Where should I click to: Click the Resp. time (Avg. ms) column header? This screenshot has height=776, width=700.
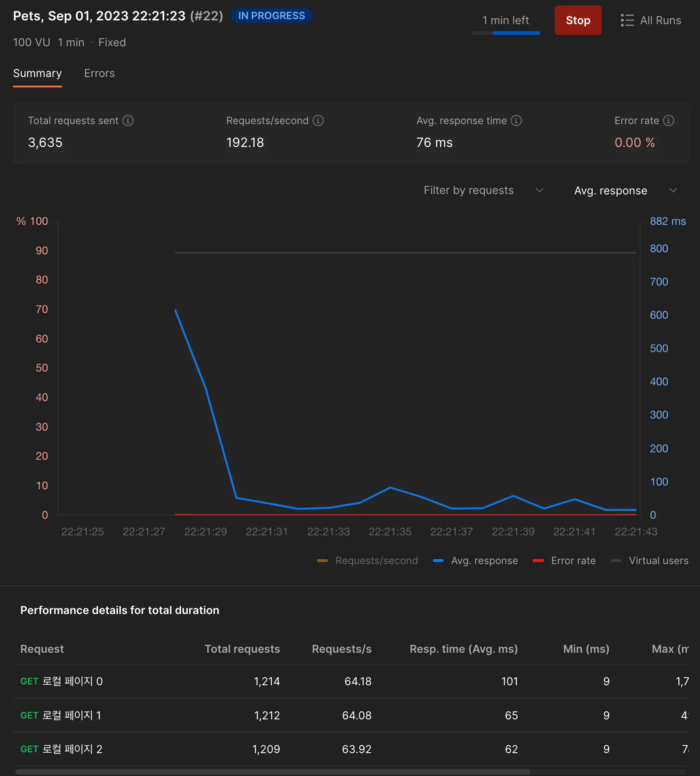464,649
